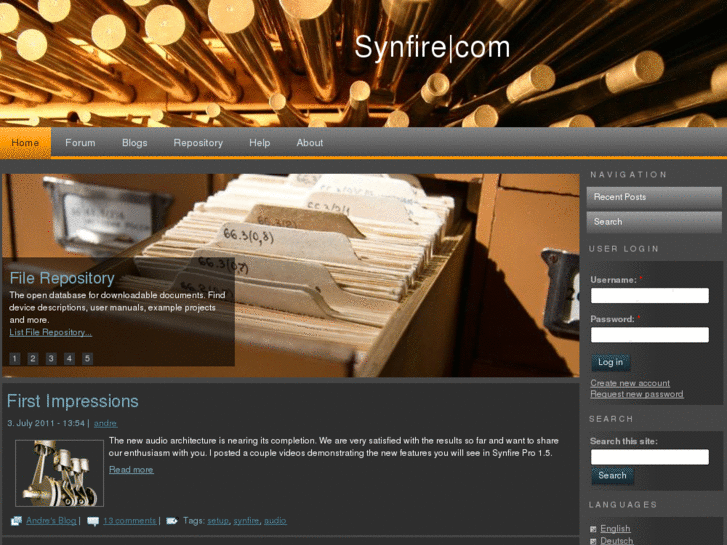Open the First Impressions post title
Image resolution: width=727 pixels, height=545 pixels.
(73, 401)
